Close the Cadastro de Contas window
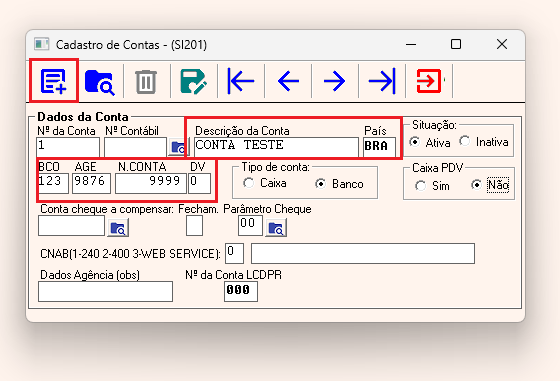The width and height of the screenshot is (560, 381). click(502, 45)
